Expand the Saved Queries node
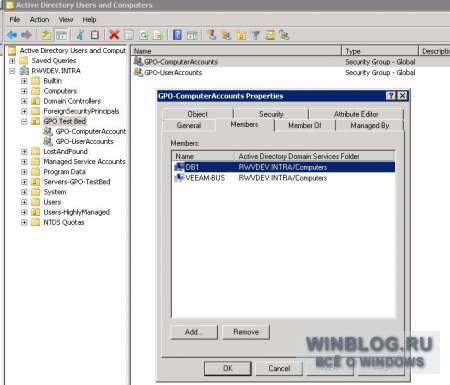This screenshot has width=450, height=385. click(x=12, y=61)
